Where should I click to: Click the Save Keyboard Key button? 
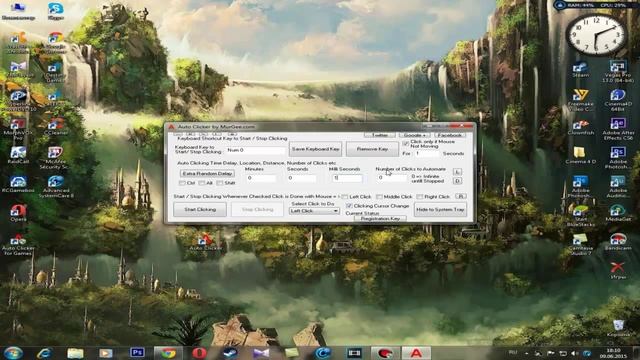(x=315, y=149)
